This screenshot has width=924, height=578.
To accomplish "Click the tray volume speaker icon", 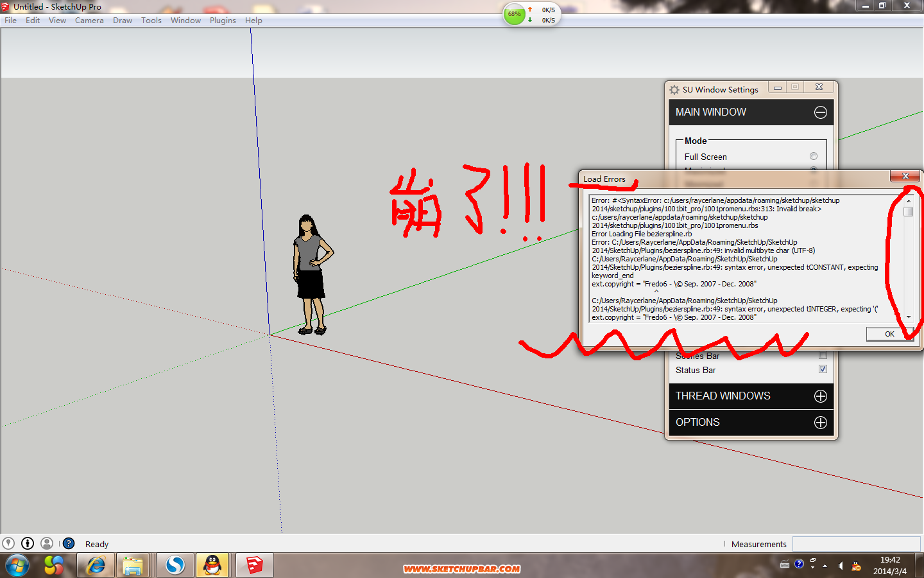I will pos(841,566).
